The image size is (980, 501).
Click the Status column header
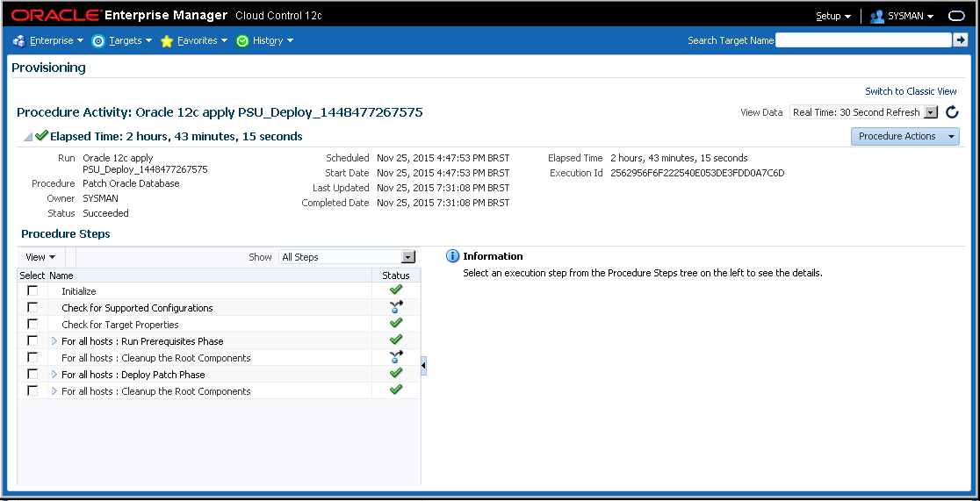396,276
